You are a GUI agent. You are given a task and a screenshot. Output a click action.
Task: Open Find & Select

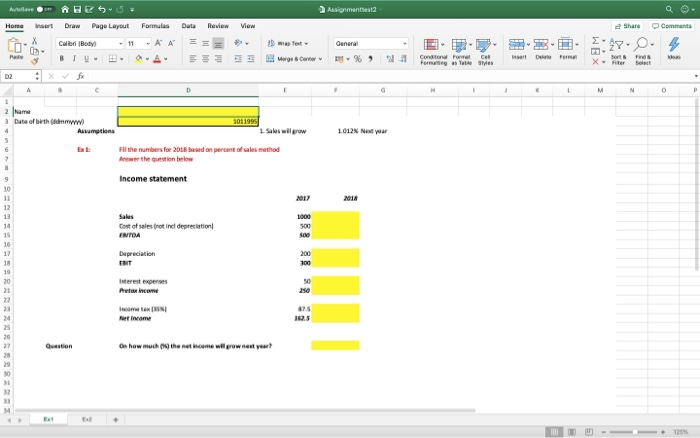click(x=643, y=51)
